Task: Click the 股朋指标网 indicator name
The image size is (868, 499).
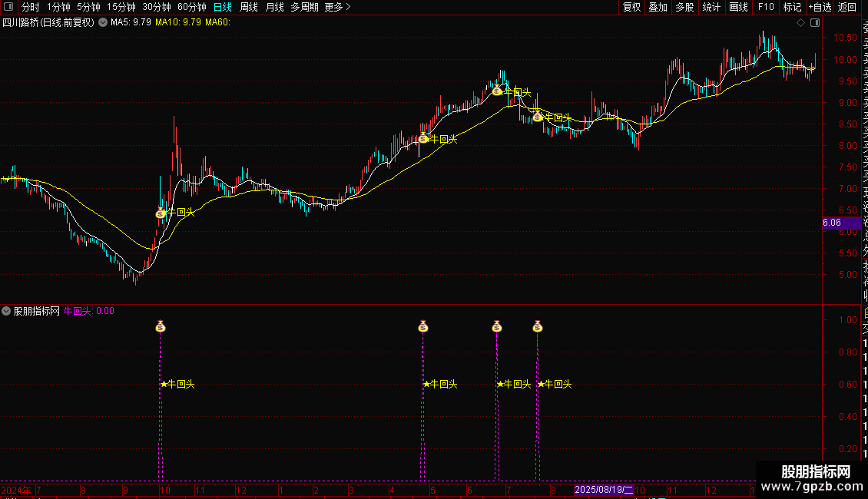Action: click(37, 311)
